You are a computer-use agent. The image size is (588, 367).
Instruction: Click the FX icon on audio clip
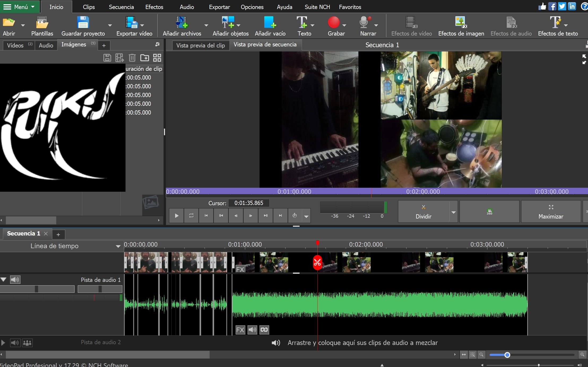tap(240, 330)
